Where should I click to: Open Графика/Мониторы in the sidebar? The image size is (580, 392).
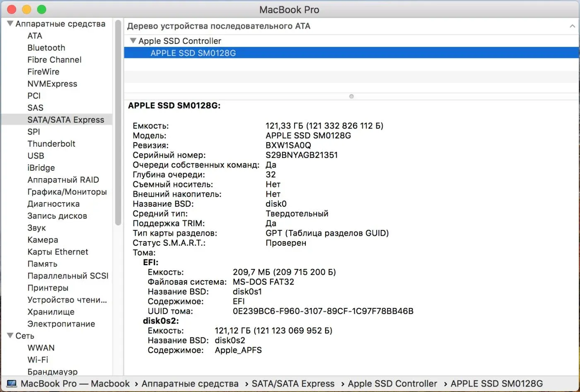click(x=67, y=192)
